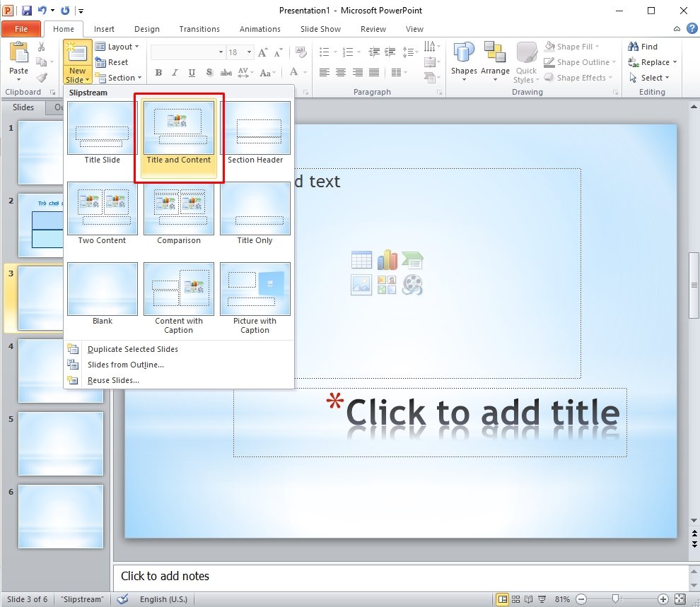The image size is (700, 607).
Task: Click Fit slide to window icon
Action: 680,599
